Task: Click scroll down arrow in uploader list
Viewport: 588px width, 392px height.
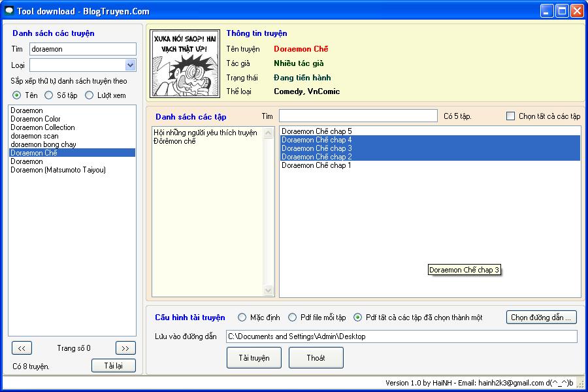Action: pyautogui.click(x=269, y=291)
